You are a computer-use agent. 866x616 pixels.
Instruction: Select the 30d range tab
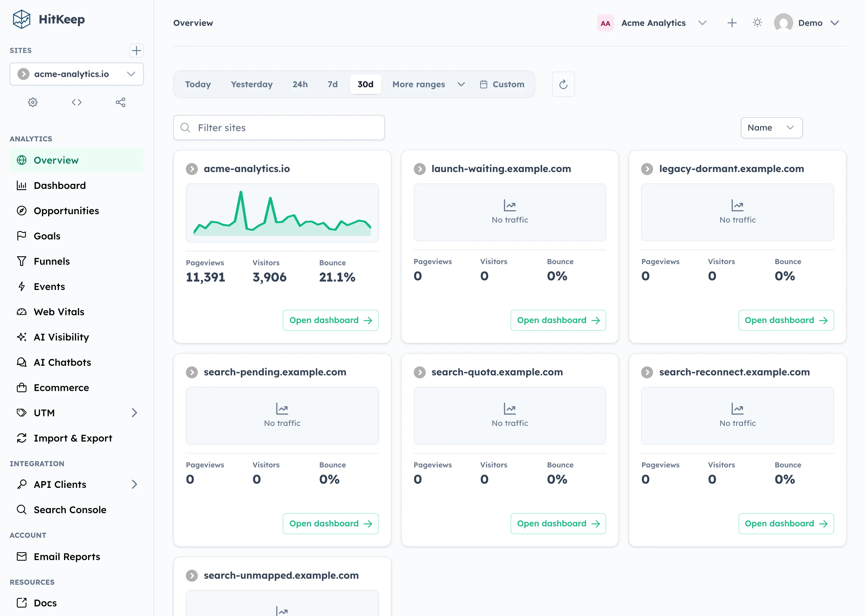coord(366,84)
